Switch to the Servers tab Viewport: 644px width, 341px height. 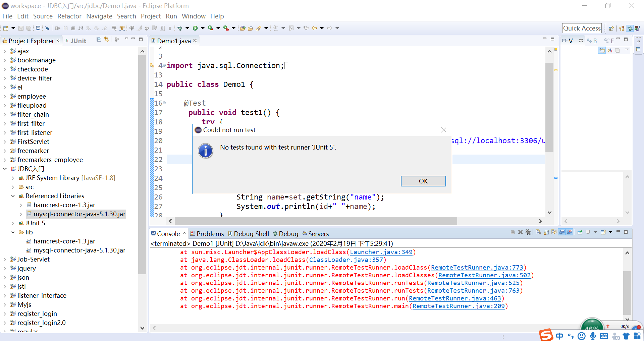coord(316,234)
